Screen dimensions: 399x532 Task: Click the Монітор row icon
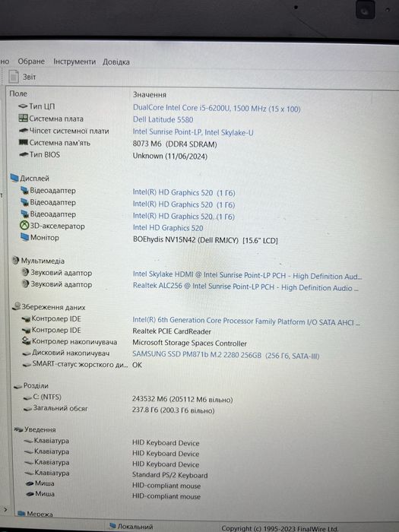point(24,237)
